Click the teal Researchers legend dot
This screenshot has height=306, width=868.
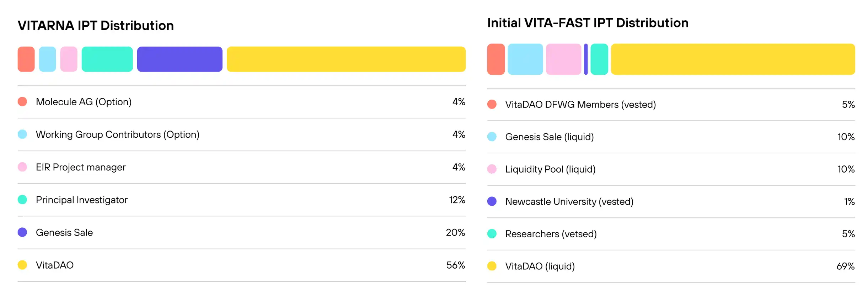[x=492, y=234]
